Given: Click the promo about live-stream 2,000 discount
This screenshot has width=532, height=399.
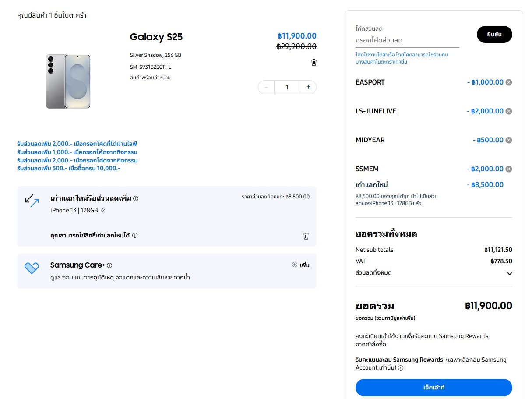Looking at the screenshot, I should tap(78, 144).
